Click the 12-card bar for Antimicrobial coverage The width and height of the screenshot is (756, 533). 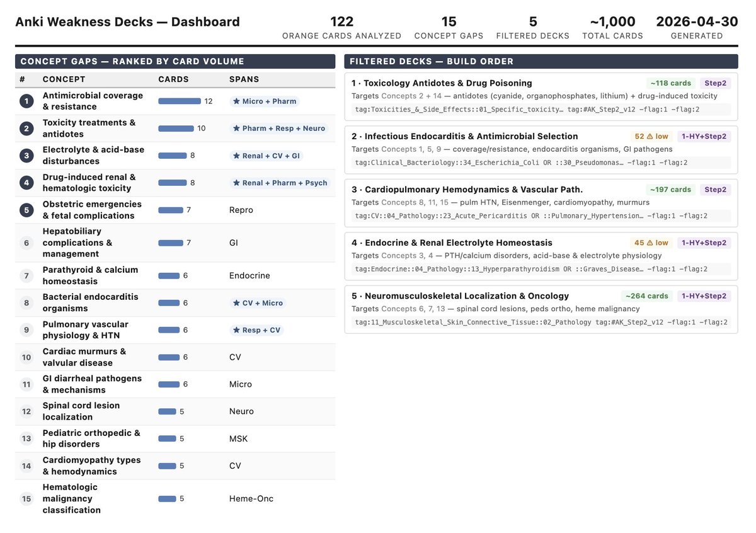(x=180, y=101)
